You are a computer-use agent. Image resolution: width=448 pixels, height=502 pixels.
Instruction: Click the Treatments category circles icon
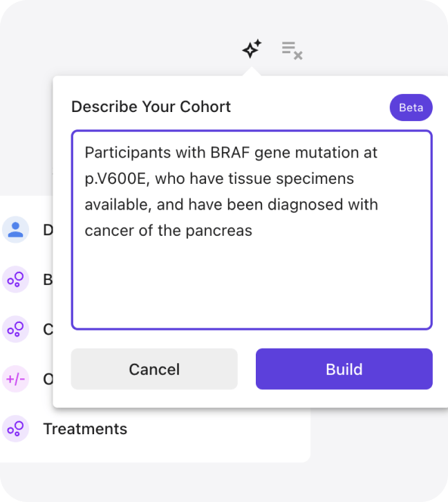pos(15,429)
